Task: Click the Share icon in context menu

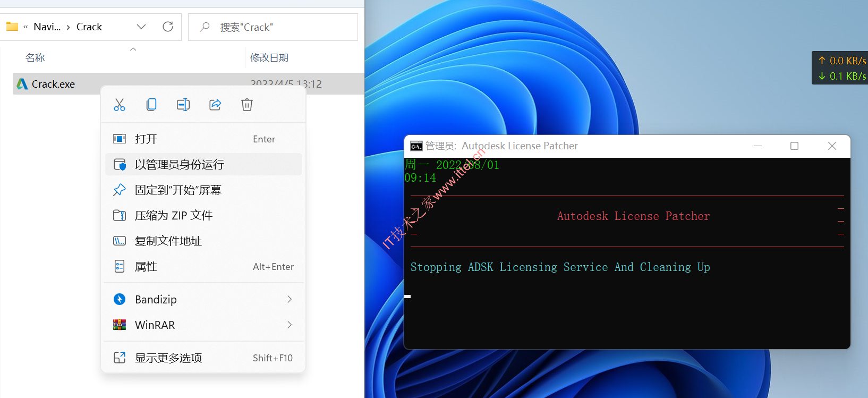Action: (215, 105)
